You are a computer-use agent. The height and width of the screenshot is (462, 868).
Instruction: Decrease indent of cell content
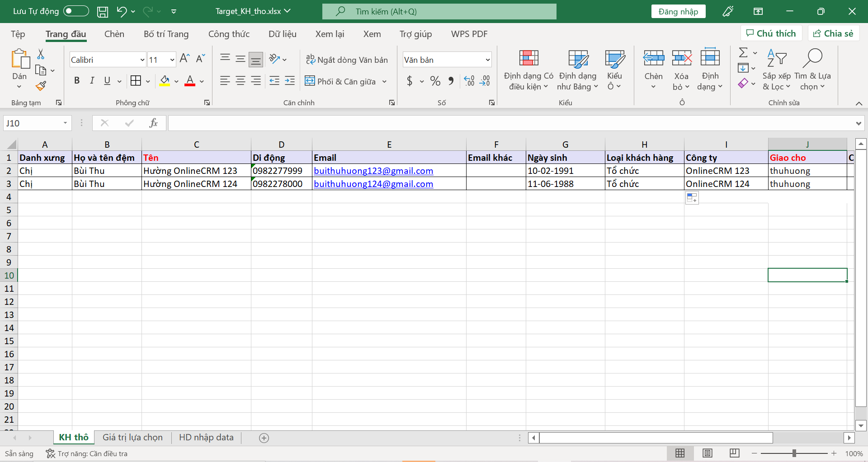tap(274, 80)
